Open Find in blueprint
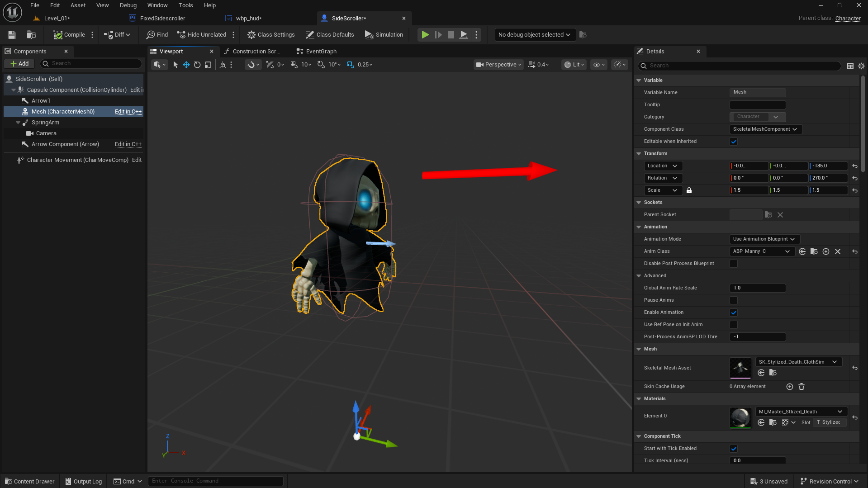Image resolution: width=868 pixels, height=488 pixels. 157,35
